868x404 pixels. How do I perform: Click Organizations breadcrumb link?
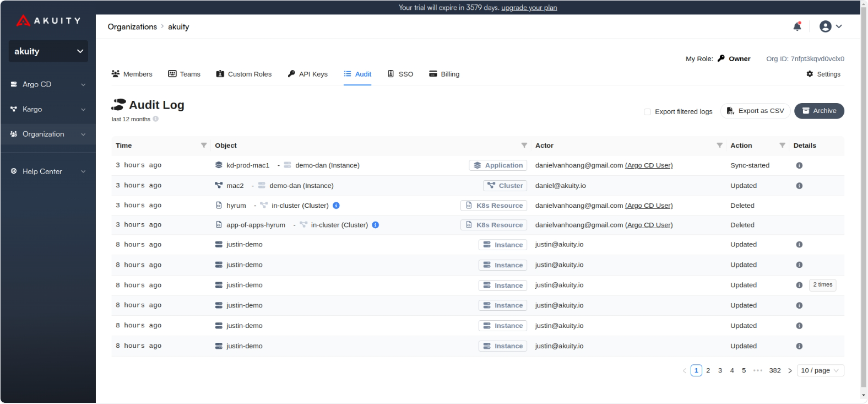132,26
